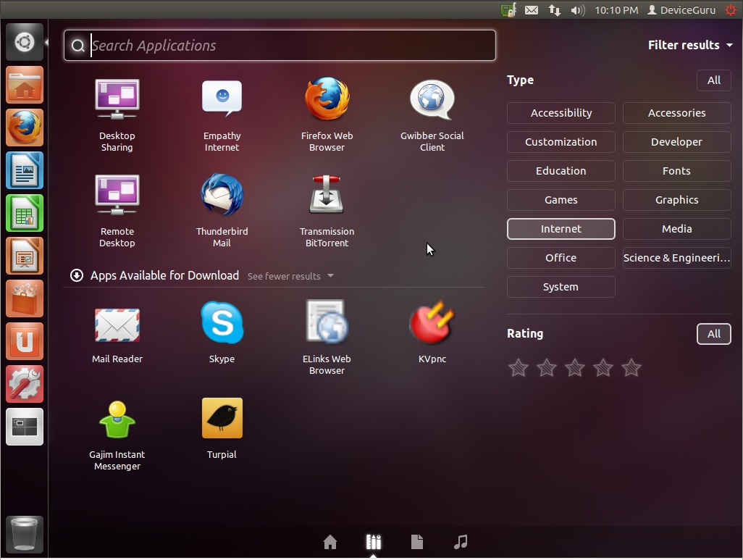743x560 pixels.
Task: Select ELinks Web Browser for download
Action: [327, 337]
